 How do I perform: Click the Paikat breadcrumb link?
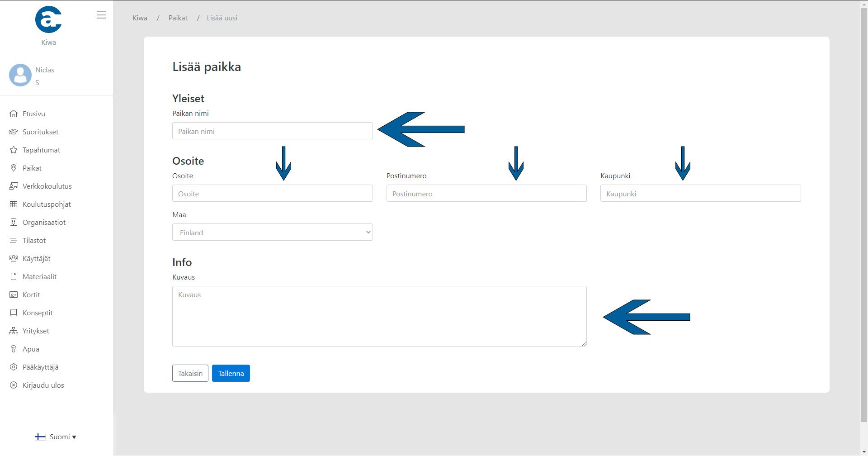(178, 18)
